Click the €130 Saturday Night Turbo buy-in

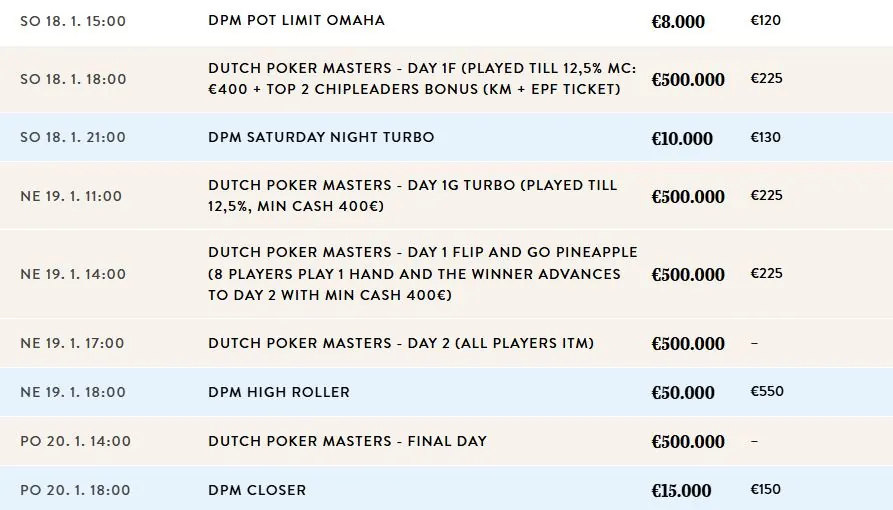pyautogui.click(x=765, y=137)
